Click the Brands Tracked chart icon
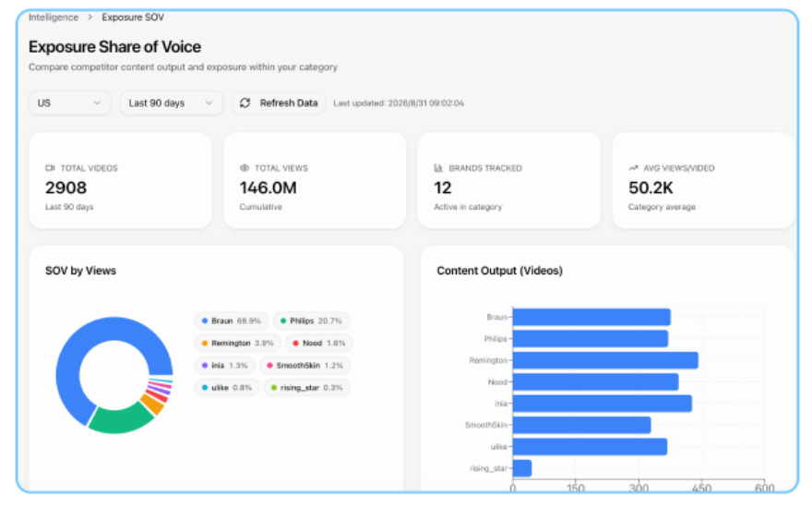812x507 pixels. click(438, 168)
